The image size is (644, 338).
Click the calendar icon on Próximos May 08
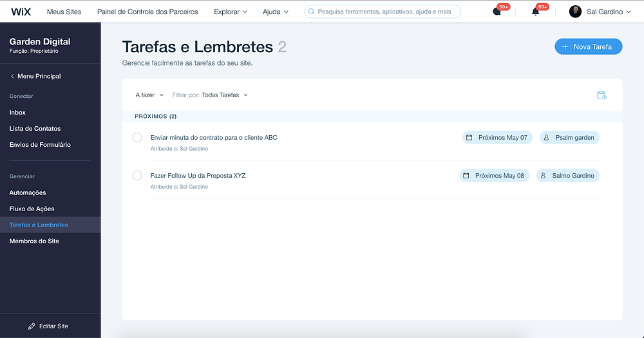(466, 175)
